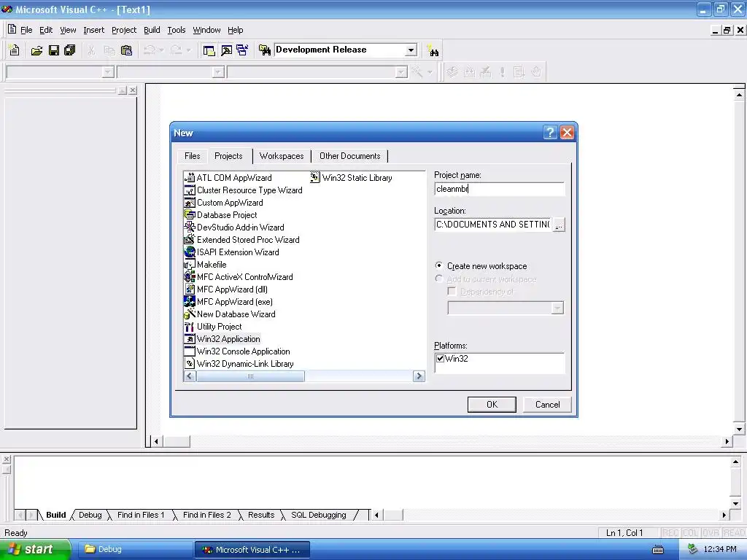Select ATL COM AppWizard project type
The height and width of the screenshot is (560, 747).
coord(228,178)
